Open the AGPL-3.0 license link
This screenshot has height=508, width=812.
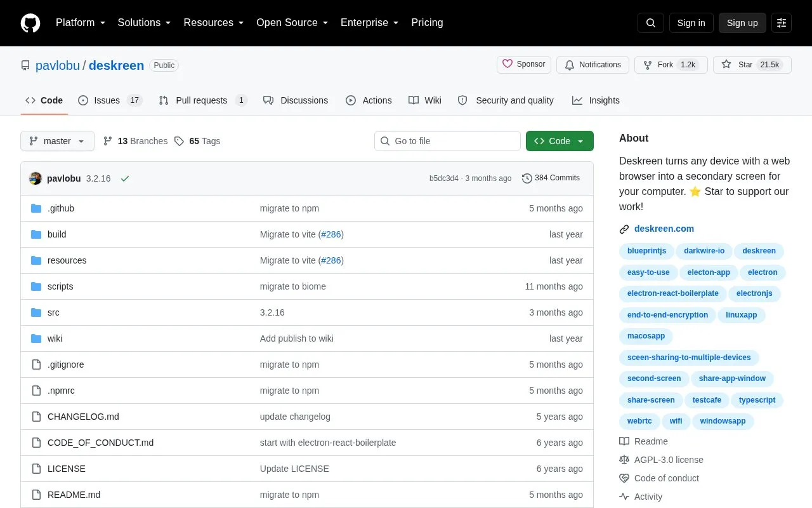662,460
